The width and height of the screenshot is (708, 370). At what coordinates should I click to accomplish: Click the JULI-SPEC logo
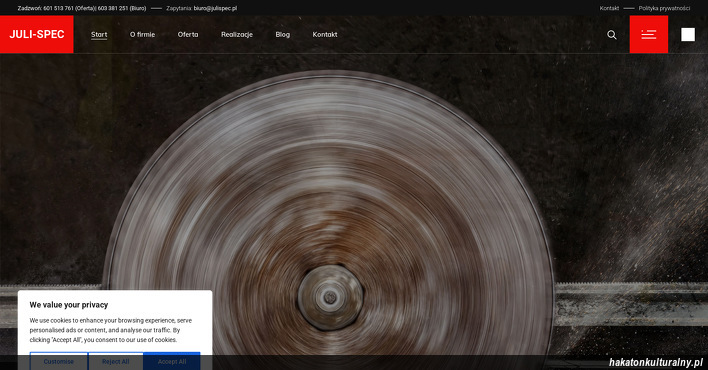[37, 34]
